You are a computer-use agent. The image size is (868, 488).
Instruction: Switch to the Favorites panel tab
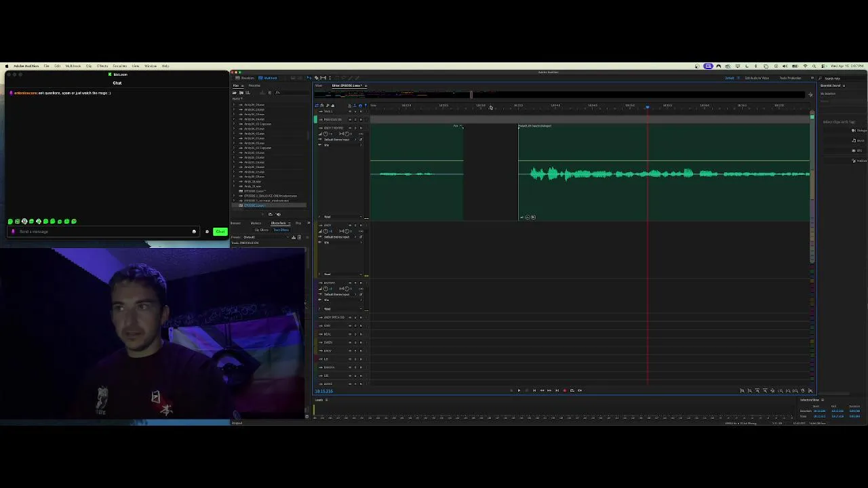[254, 85]
